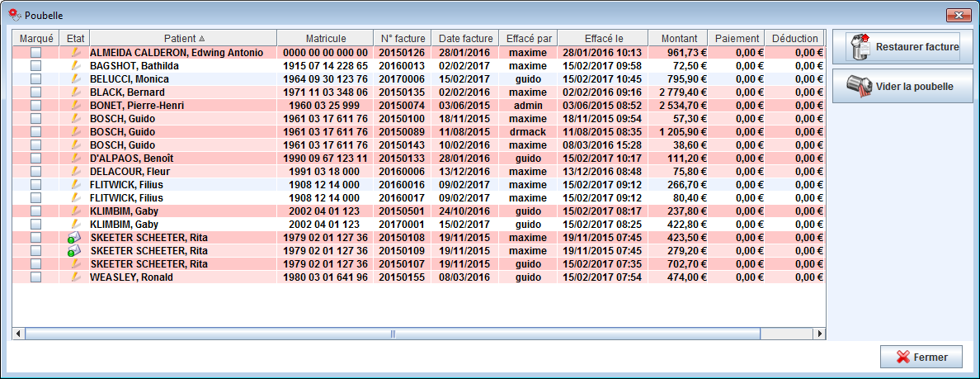Sort the table by Patient column header

click(x=184, y=38)
